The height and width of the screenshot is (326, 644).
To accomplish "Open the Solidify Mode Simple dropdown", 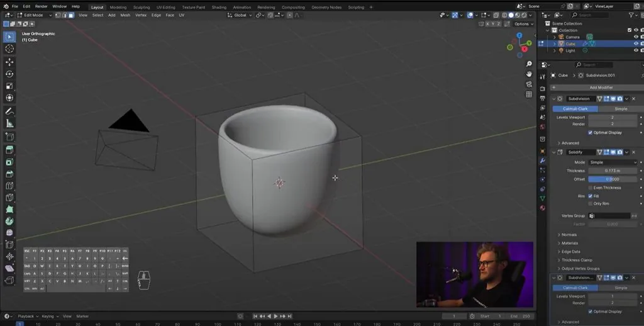I will 613,162.
